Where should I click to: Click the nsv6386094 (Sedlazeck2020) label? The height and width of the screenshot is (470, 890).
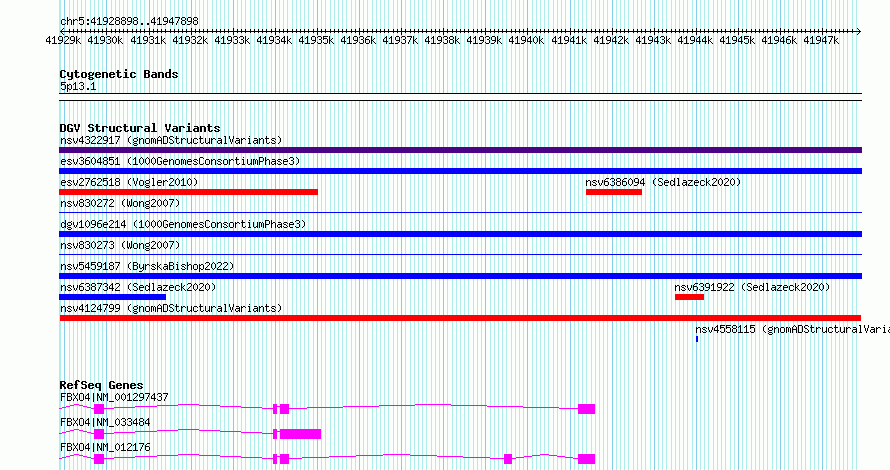[x=663, y=182]
